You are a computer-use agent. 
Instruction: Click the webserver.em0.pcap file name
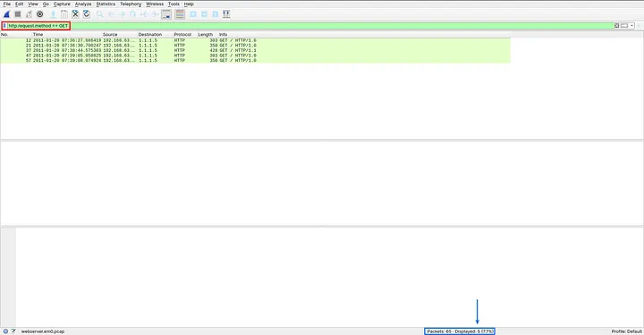[x=43, y=331]
